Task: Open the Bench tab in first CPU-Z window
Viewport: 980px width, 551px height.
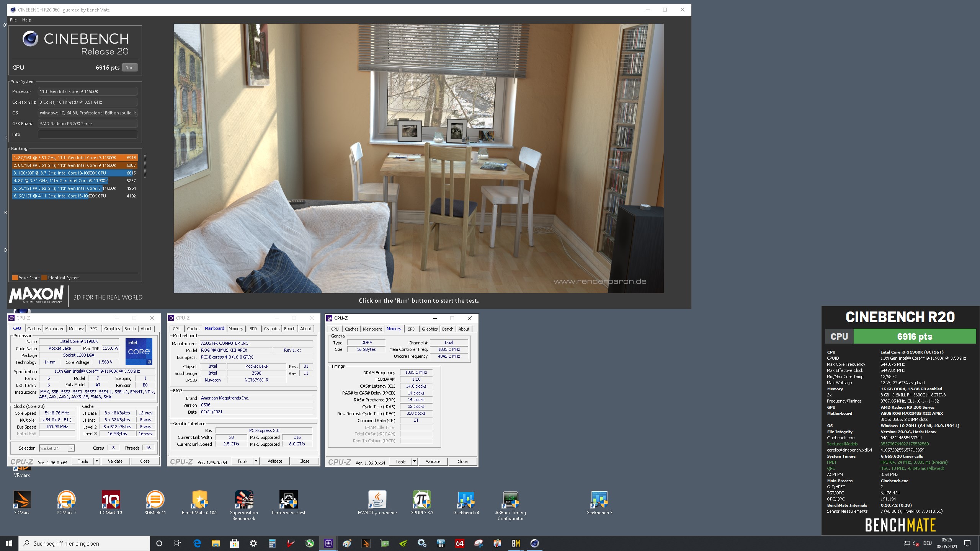Action: 130,329
